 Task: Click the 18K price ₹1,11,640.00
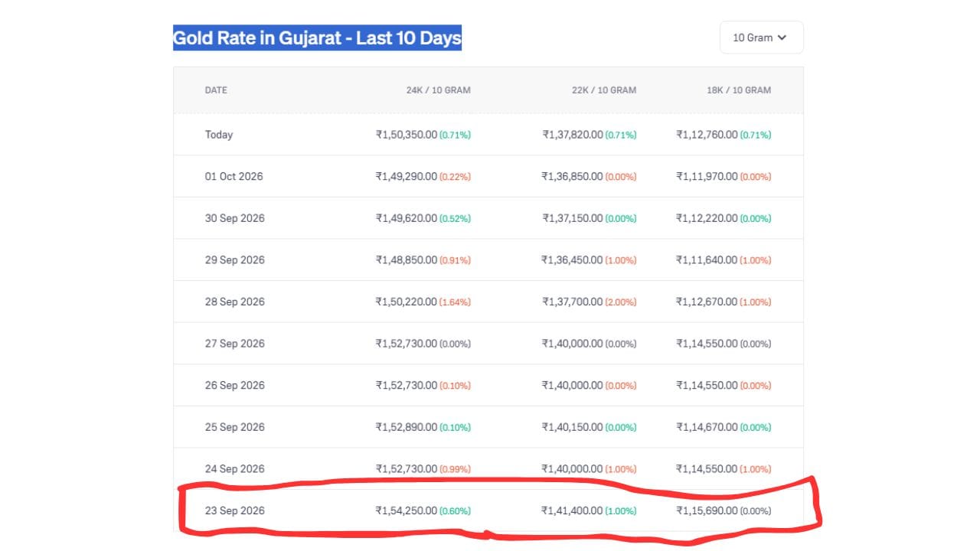707,260
